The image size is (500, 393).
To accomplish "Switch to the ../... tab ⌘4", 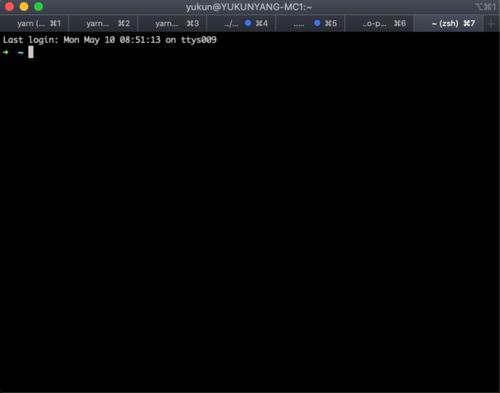I will [242, 23].
